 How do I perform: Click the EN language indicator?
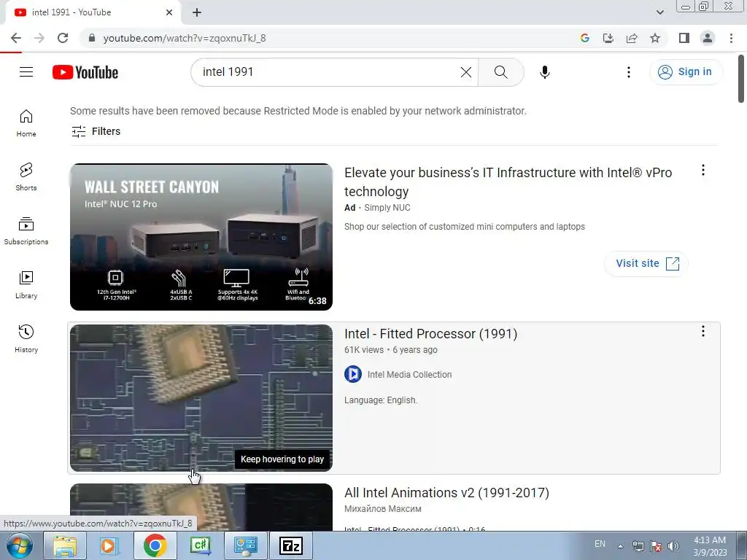tap(600, 544)
